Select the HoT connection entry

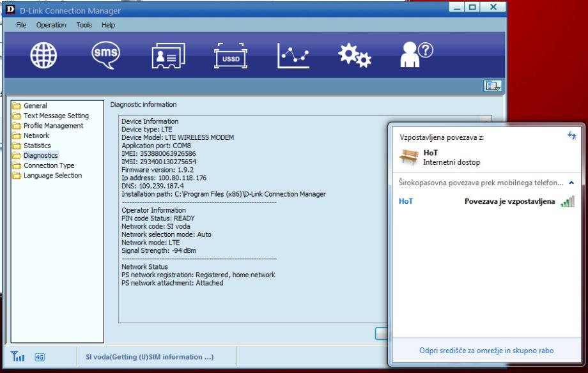pyautogui.click(x=405, y=201)
